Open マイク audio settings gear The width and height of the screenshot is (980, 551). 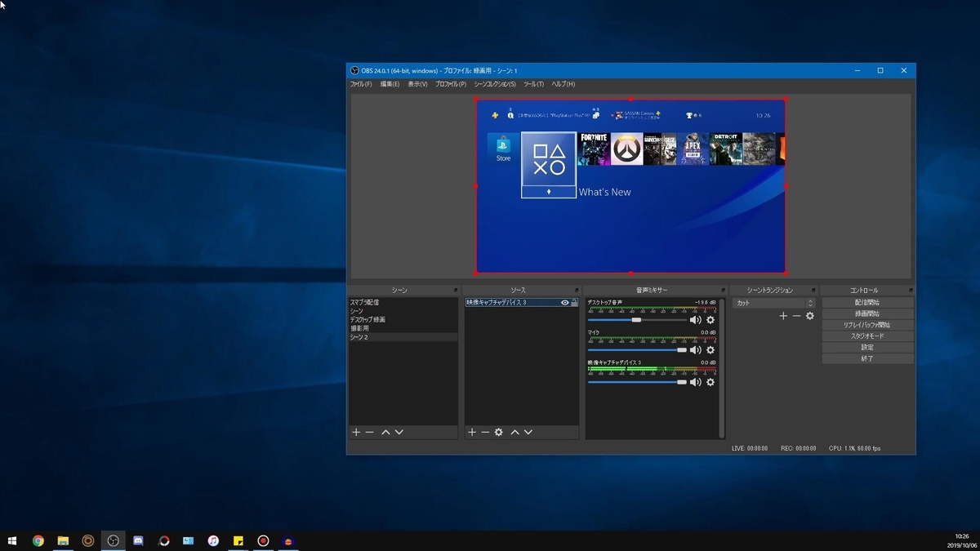click(x=710, y=350)
